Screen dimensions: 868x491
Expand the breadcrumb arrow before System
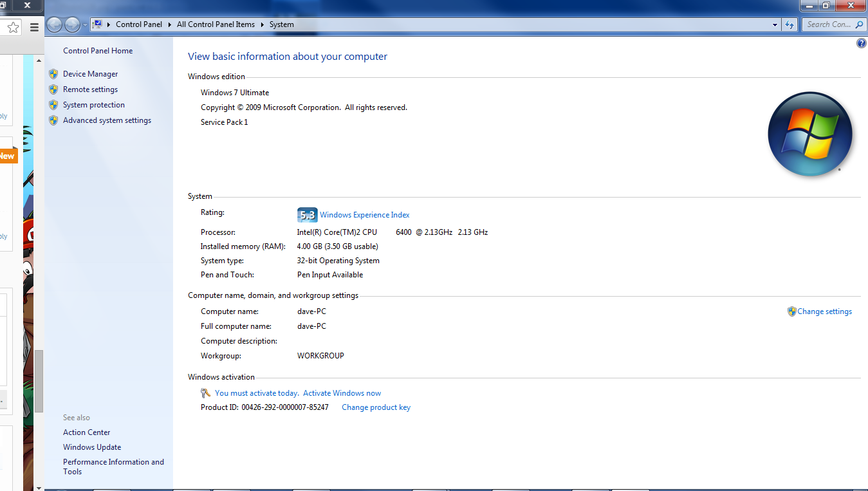pos(262,24)
